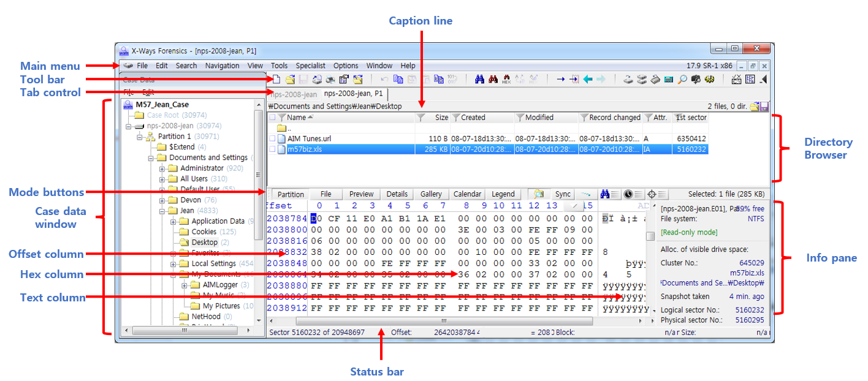This screenshot has height=381, width=868.
Task: Select the nps-2008-jean, P1 tab
Action: (354, 94)
